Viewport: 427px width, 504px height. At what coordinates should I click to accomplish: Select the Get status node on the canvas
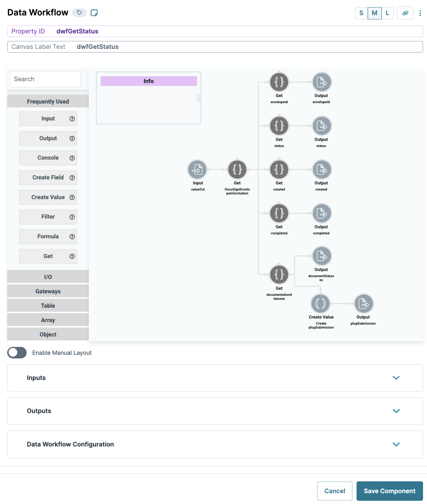[x=279, y=126]
